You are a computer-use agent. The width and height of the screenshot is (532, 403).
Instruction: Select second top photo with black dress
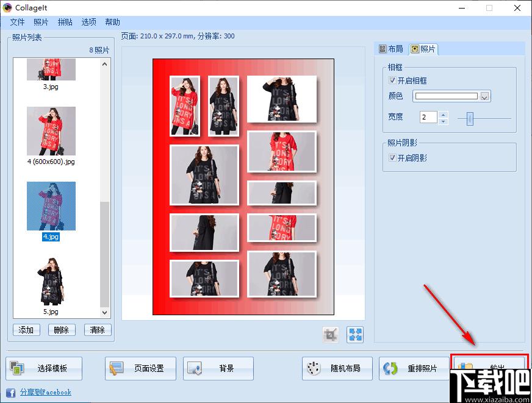click(x=223, y=105)
